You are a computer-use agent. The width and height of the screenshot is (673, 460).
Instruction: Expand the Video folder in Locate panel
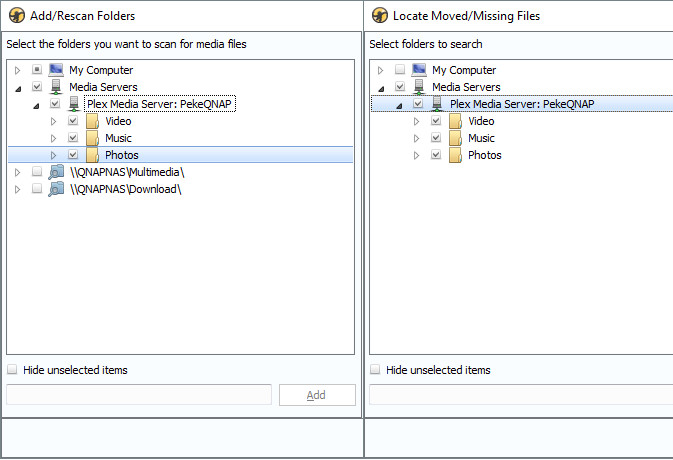pos(416,121)
